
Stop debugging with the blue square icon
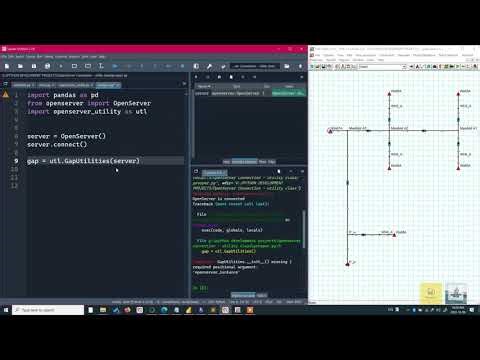coord(182,66)
